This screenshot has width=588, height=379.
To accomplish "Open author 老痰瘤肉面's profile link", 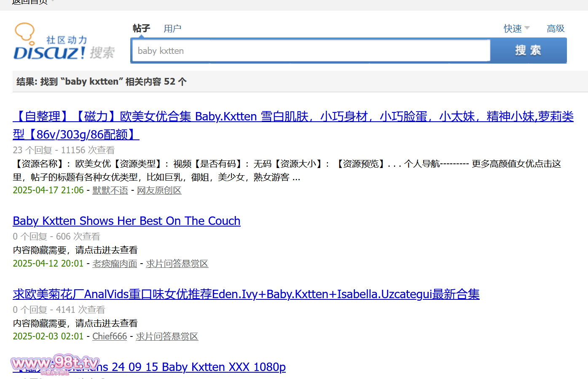I will point(115,264).
